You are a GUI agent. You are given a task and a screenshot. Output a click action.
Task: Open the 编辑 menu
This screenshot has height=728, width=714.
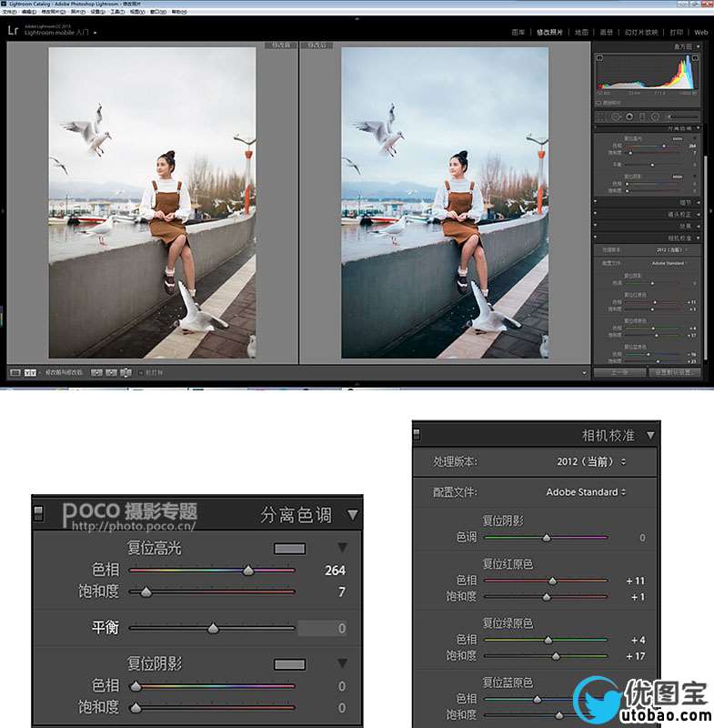[29, 12]
